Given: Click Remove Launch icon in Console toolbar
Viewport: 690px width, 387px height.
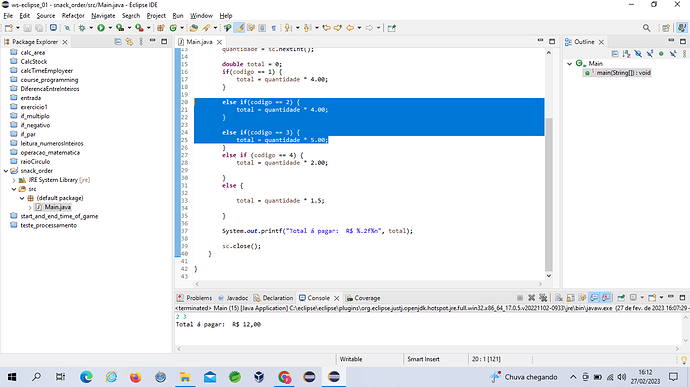Looking at the screenshot, I should (x=532, y=298).
